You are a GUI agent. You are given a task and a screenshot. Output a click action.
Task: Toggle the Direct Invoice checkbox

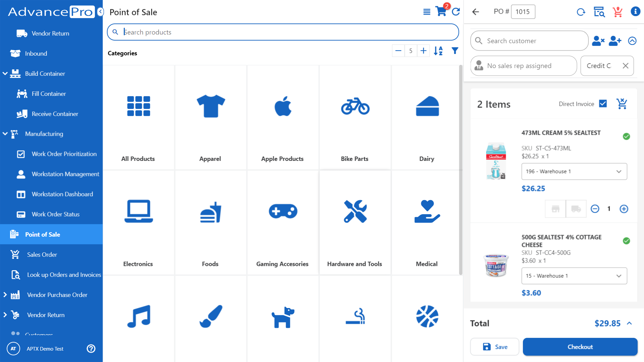[x=603, y=104]
